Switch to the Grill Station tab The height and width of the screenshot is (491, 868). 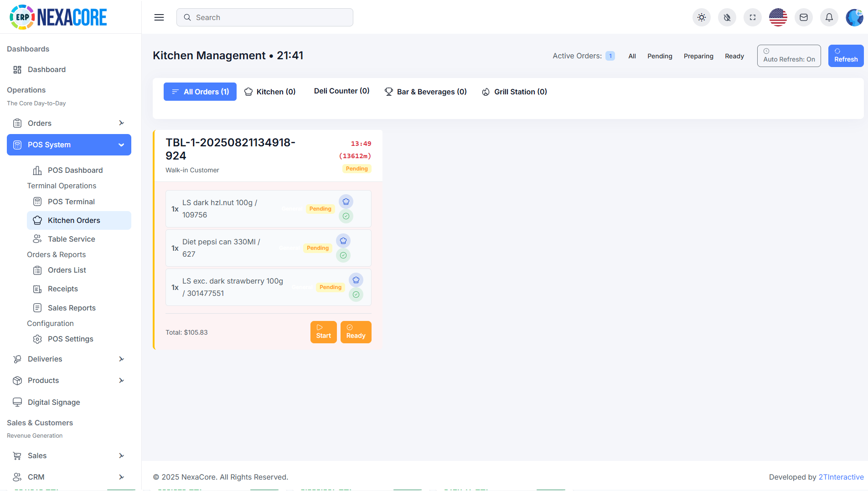(x=514, y=92)
